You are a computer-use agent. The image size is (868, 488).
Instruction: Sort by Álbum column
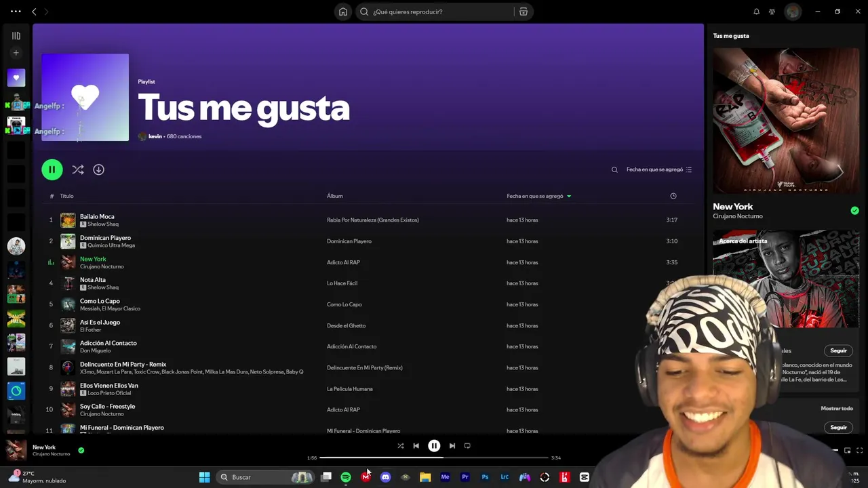coord(335,196)
